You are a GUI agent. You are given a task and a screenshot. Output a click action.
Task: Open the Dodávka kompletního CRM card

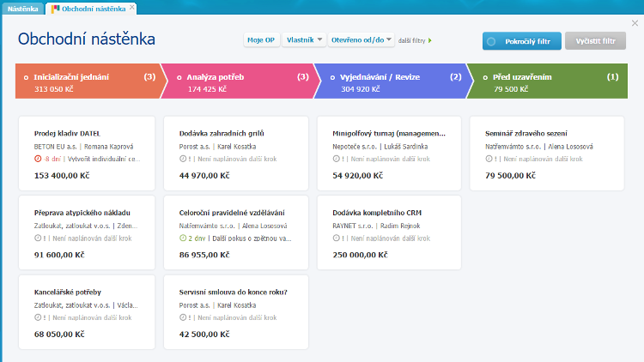click(x=389, y=232)
